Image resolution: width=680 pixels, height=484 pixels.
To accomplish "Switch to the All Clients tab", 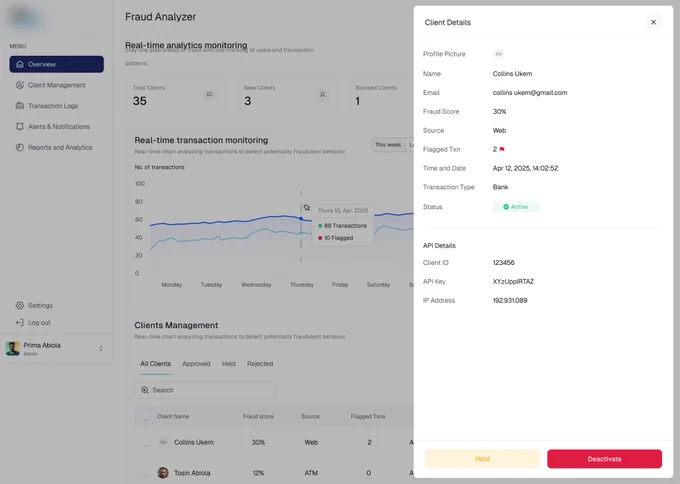I will click(155, 364).
